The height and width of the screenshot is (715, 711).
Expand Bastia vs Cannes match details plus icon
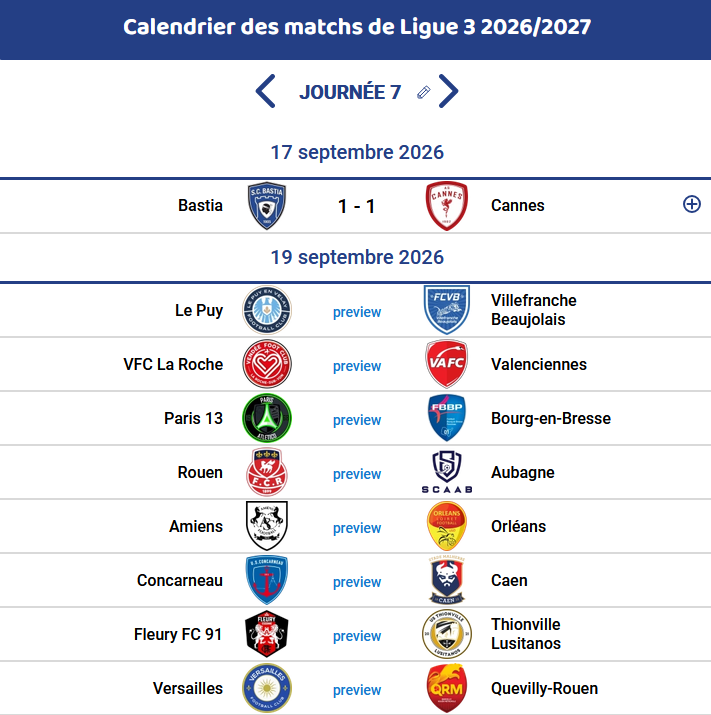pyautogui.click(x=691, y=204)
